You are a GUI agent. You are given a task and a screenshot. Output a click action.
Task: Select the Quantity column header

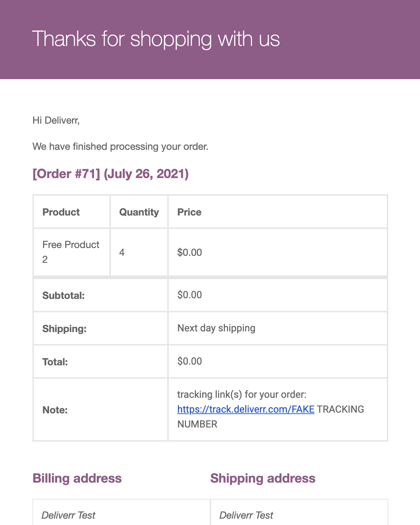(x=139, y=212)
